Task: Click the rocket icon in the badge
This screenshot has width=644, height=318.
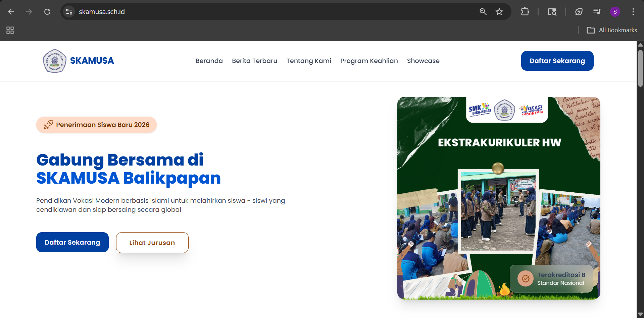Action: click(x=48, y=125)
